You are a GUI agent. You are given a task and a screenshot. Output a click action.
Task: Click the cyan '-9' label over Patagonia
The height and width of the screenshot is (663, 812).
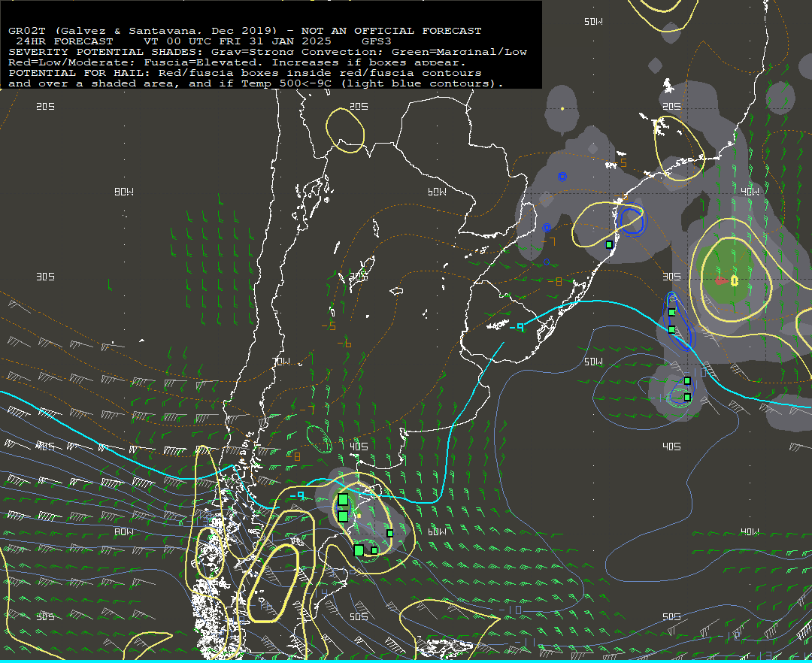click(297, 496)
